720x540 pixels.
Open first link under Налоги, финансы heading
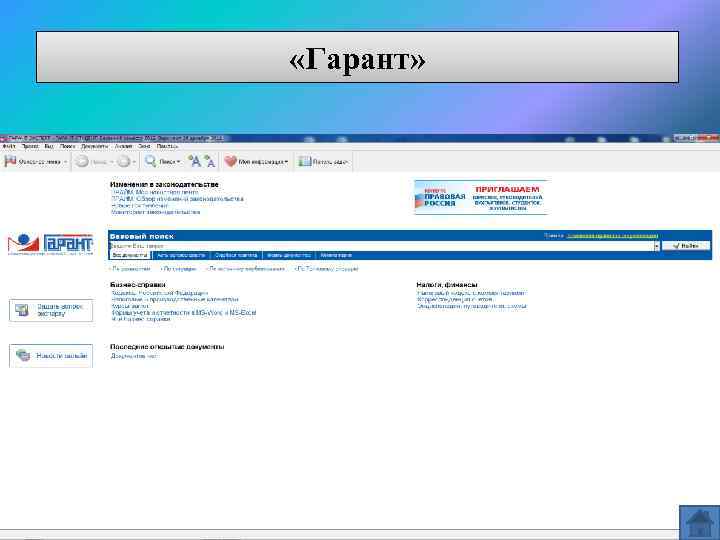click(x=472, y=293)
